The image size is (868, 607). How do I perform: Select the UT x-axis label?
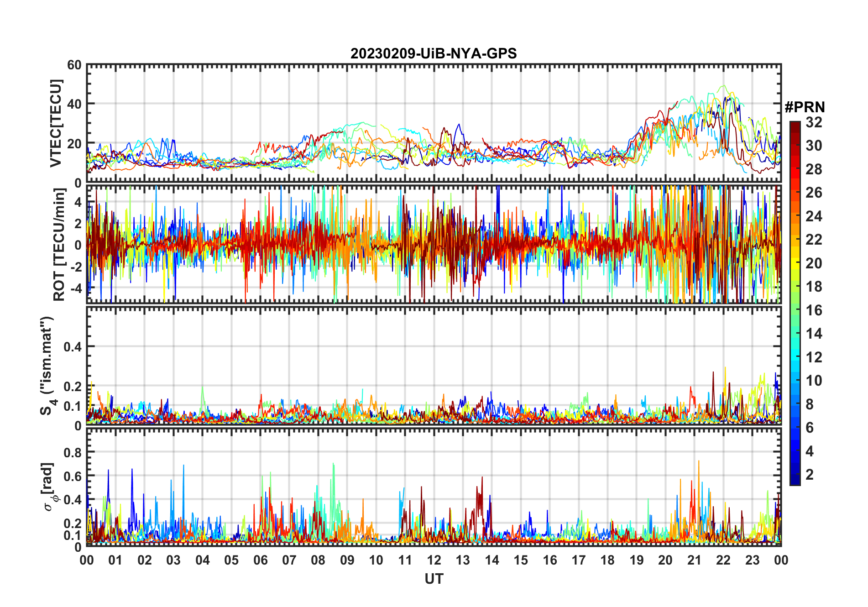(x=434, y=579)
